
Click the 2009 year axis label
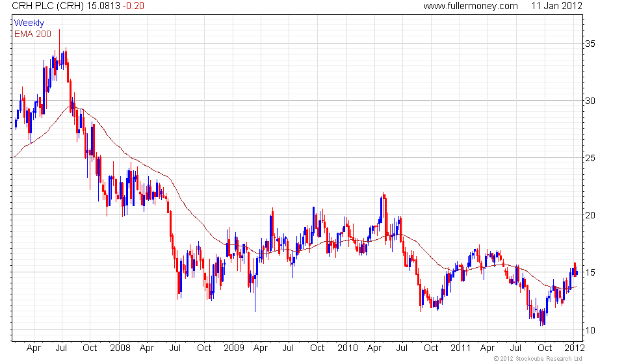(233, 348)
